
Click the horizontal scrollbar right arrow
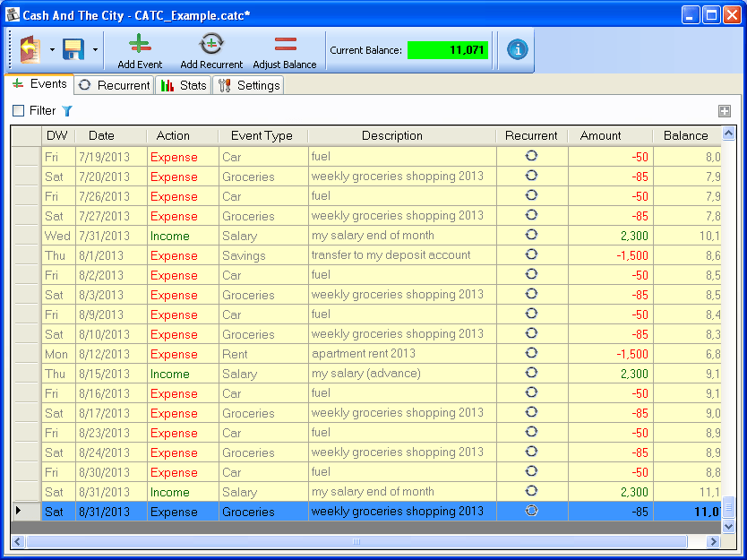point(714,541)
